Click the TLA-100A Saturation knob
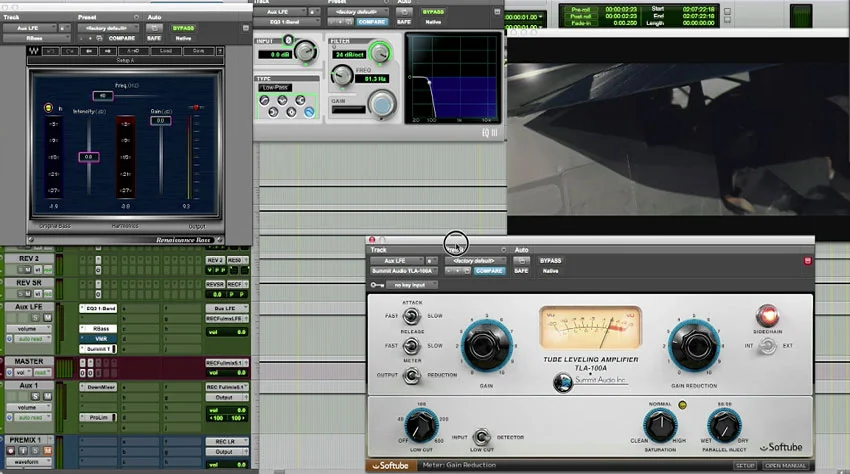Screen dimensions: 850x474 [x=660, y=425]
